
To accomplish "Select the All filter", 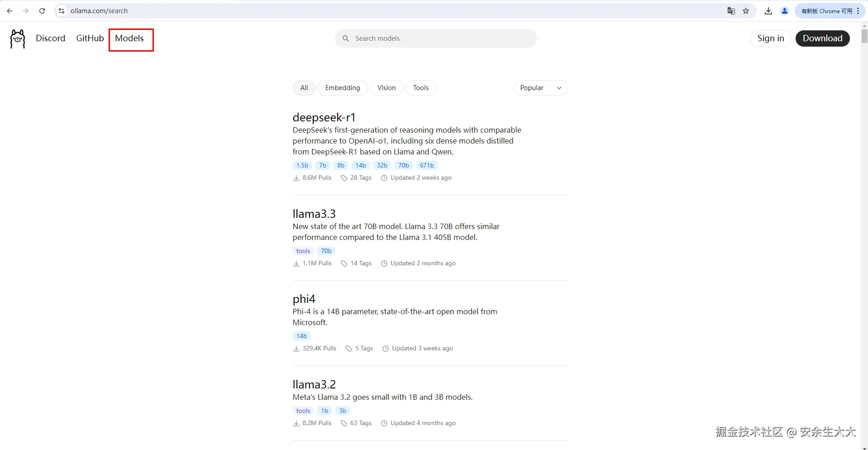I will pos(304,88).
